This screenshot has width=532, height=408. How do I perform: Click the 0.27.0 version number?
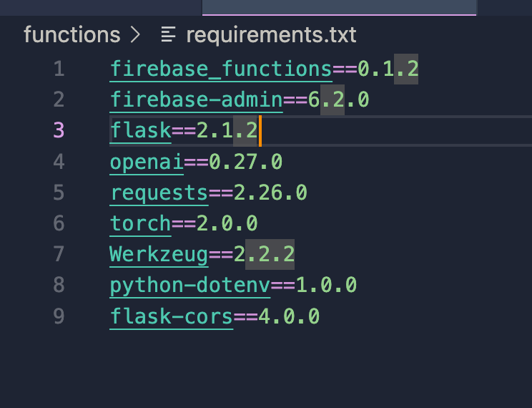coord(246,162)
